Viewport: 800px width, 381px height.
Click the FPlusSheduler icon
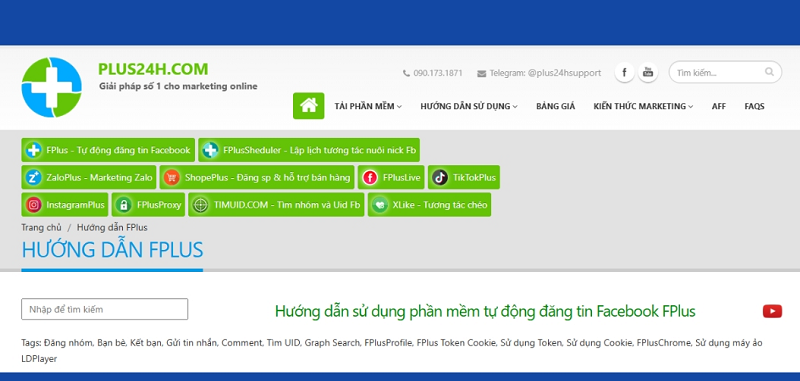pos(210,150)
